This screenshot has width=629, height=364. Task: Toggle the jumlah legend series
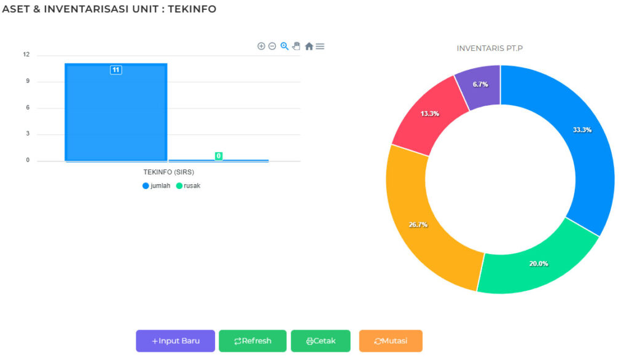[157, 185]
